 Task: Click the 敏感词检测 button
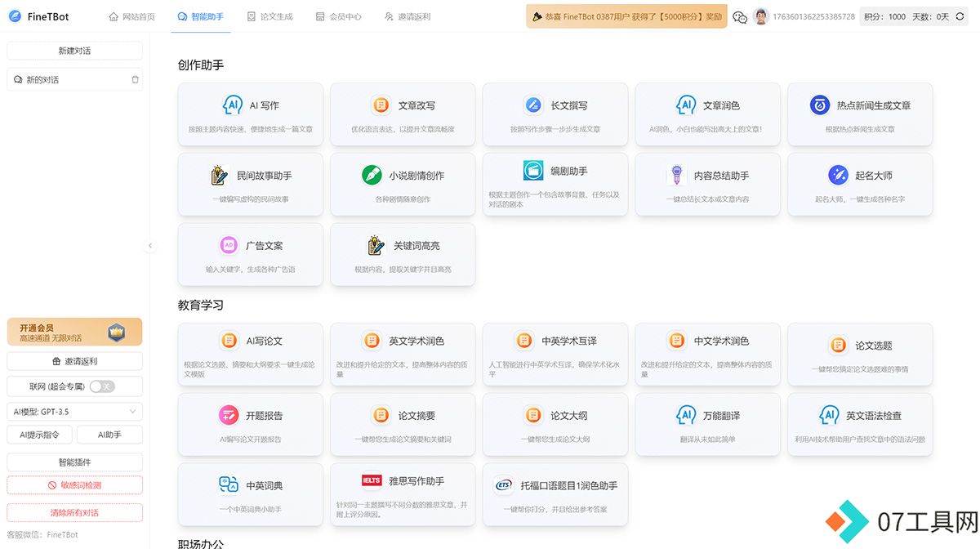pyautogui.click(x=74, y=485)
